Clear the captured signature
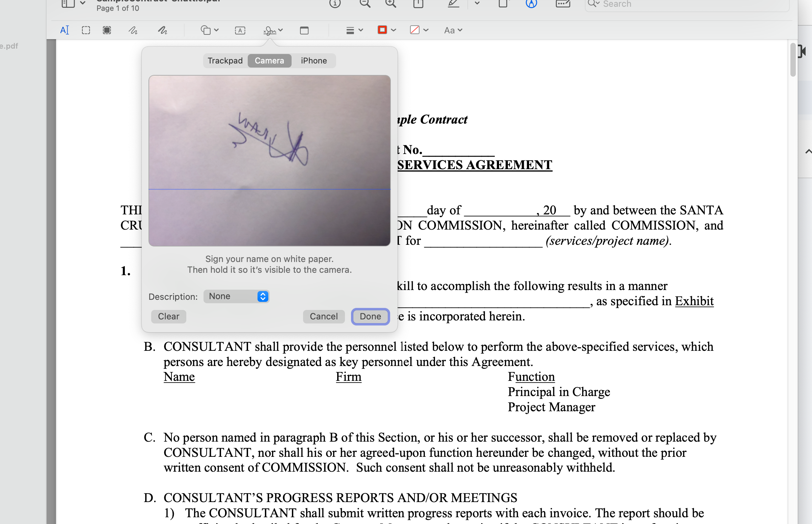 coord(168,316)
